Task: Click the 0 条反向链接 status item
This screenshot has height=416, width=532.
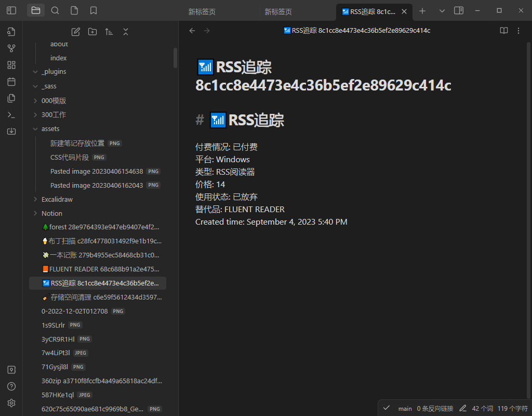Action: (x=435, y=409)
